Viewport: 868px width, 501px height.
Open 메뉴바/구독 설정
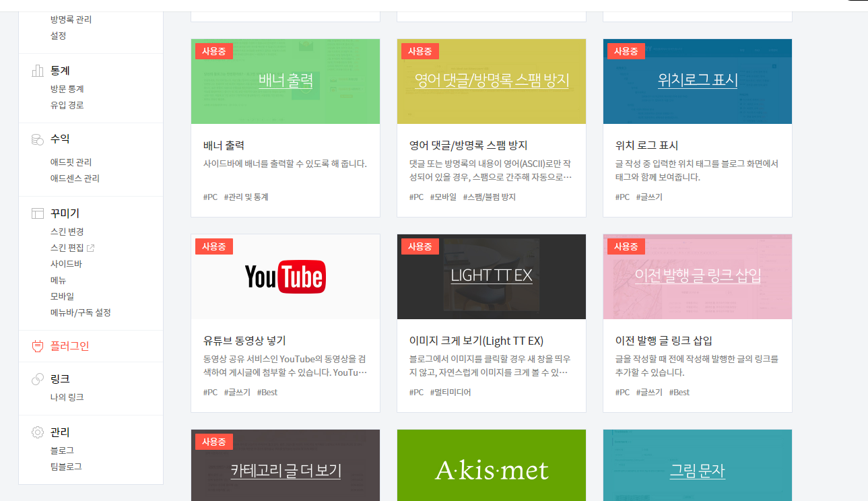81,312
